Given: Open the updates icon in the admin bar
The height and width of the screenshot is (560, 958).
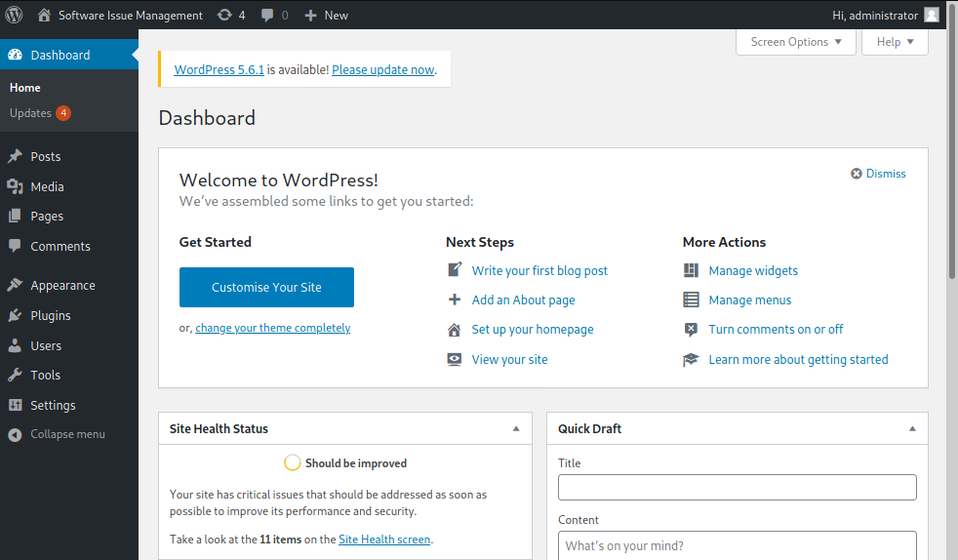Looking at the screenshot, I should 224,15.
